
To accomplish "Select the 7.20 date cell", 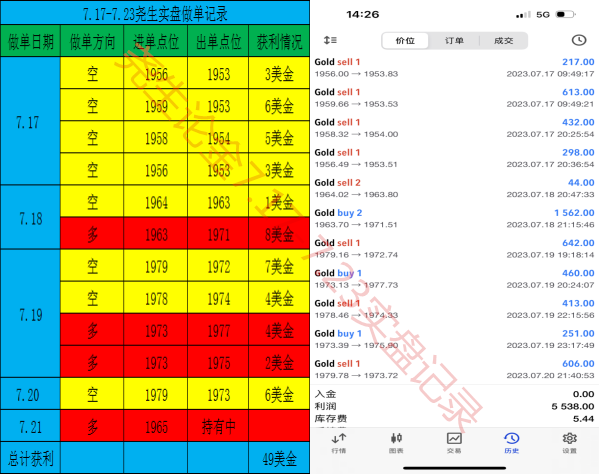I will pos(31,394).
